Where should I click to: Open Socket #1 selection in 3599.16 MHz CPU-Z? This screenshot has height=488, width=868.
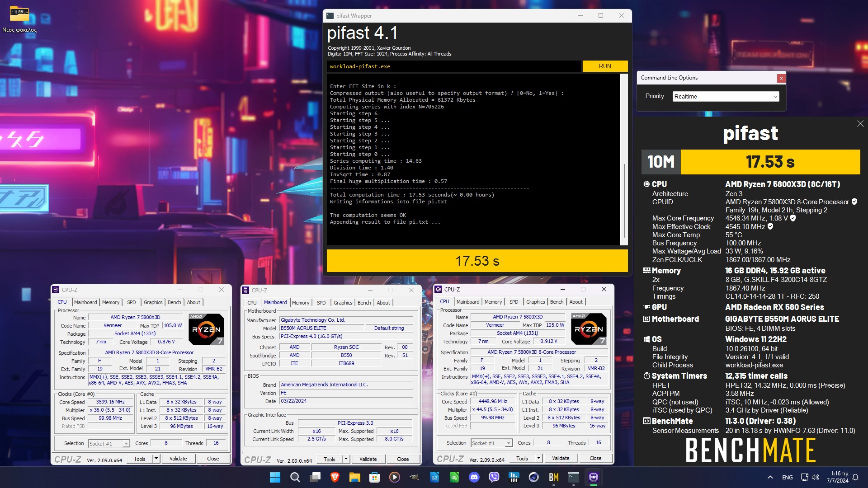pos(109,443)
